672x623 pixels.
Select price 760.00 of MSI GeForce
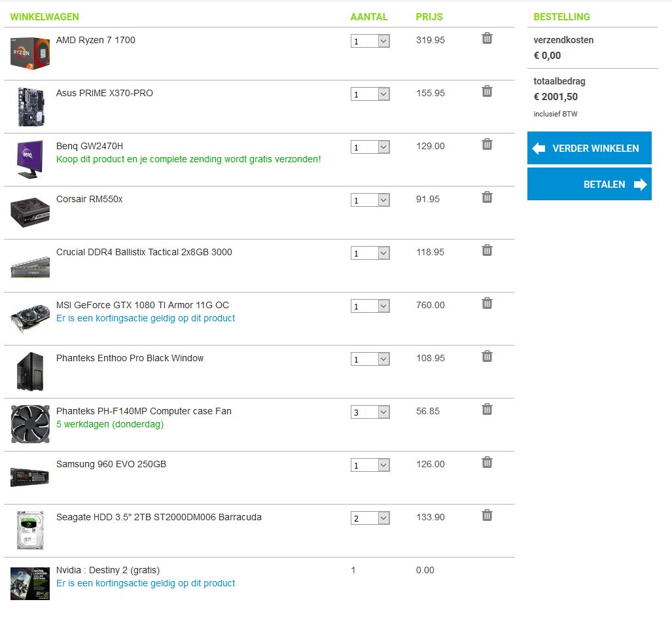pos(431,305)
